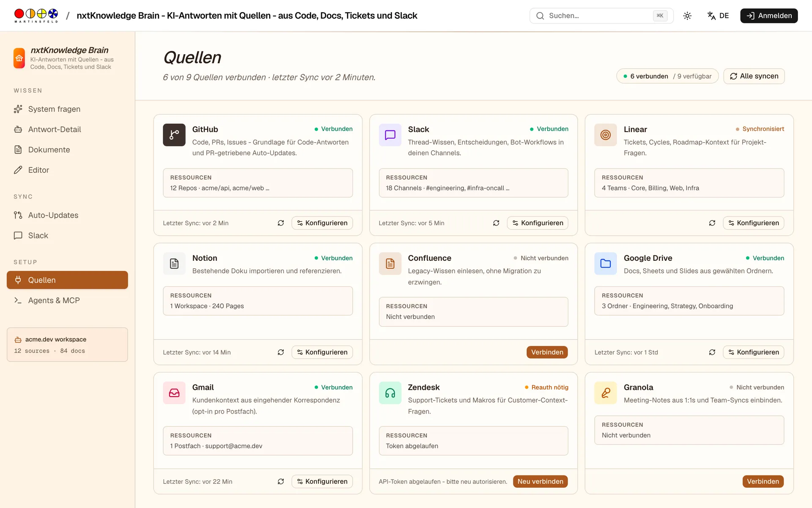Configure the Linear source
This screenshot has height=508, width=812.
(753, 223)
